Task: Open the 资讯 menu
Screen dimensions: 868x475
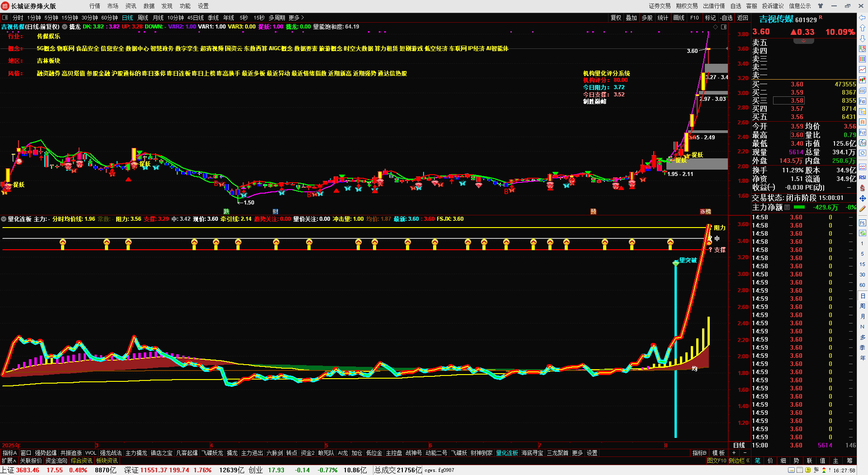Action: point(131,6)
